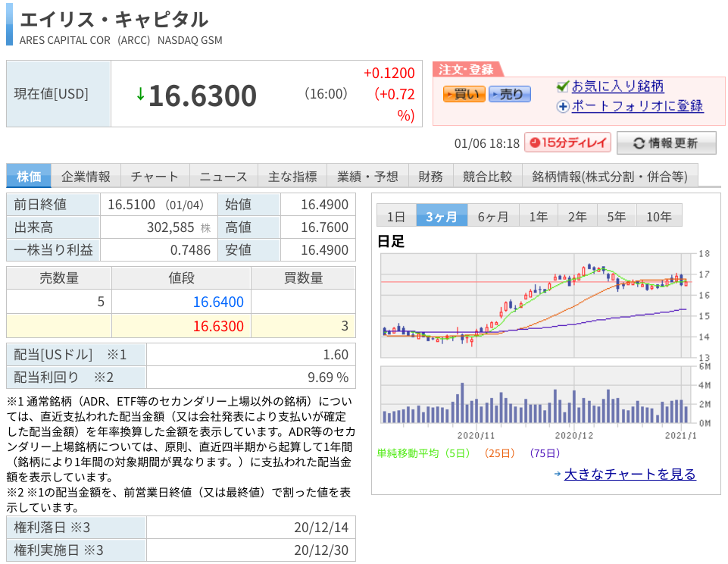
Task: Select the 株価 tab
Action: coord(29,176)
